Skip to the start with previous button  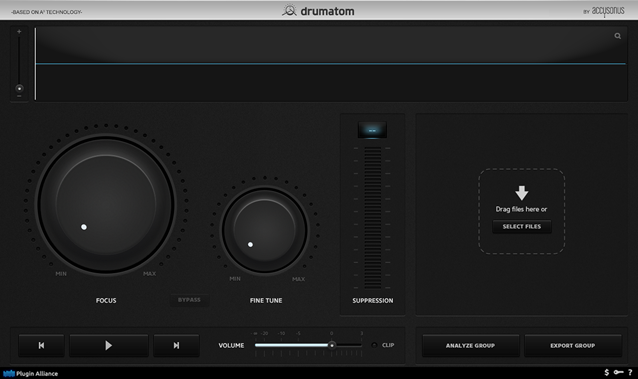point(41,345)
